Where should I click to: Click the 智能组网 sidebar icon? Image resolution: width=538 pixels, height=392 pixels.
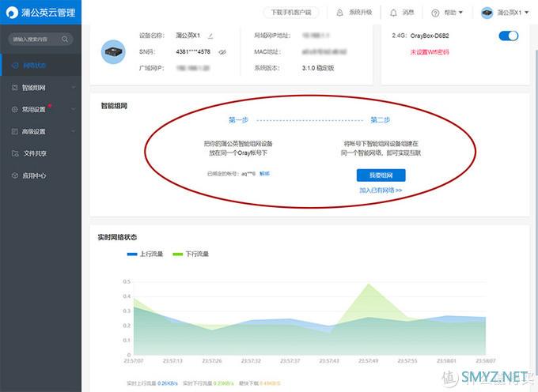coord(14,88)
